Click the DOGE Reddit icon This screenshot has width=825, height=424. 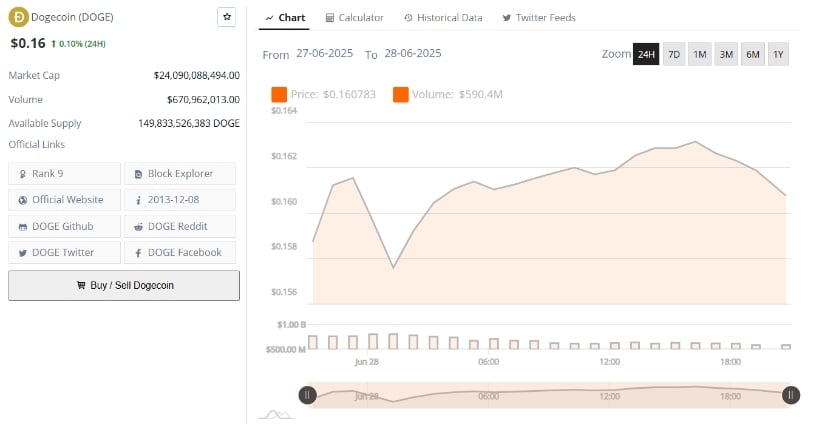click(138, 227)
